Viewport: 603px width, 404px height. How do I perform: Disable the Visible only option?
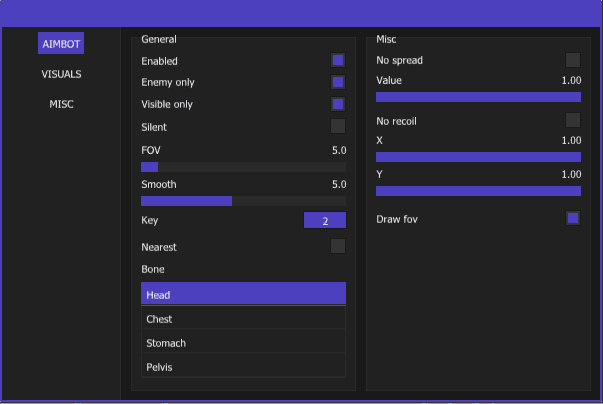[x=338, y=104]
